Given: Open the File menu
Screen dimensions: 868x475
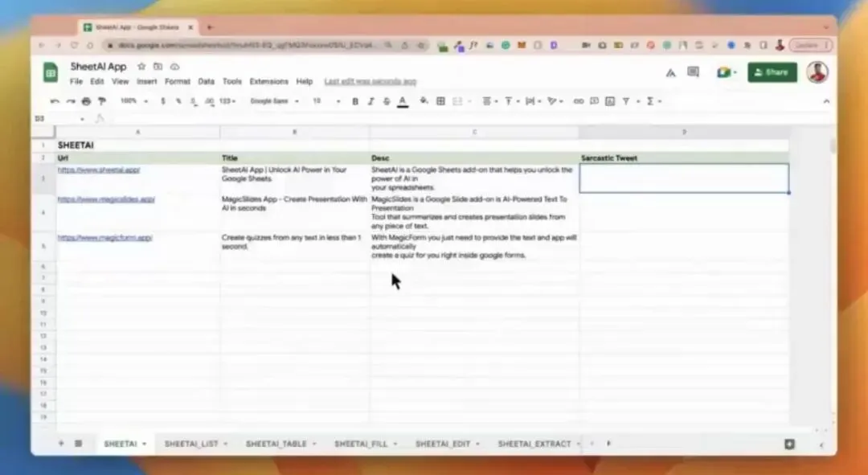Looking at the screenshot, I should coord(76,81).
